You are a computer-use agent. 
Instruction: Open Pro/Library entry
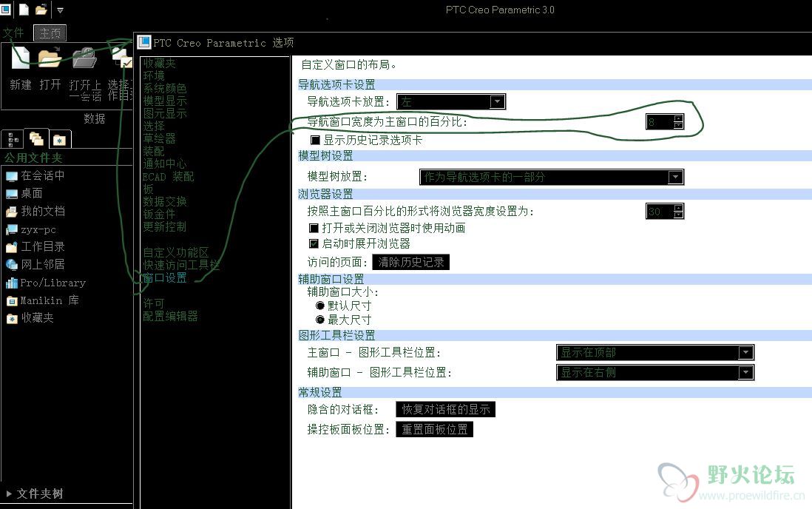[x=46, y=283]
